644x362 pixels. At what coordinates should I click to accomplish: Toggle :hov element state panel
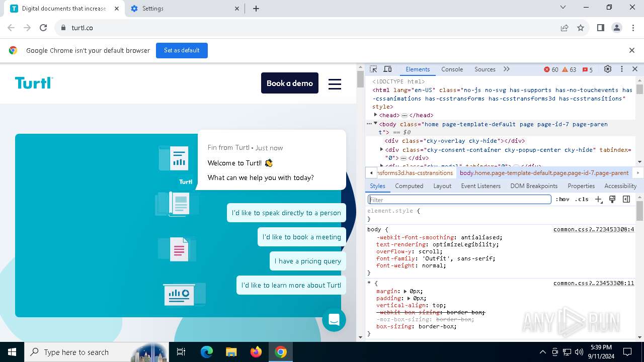[562, 200]
